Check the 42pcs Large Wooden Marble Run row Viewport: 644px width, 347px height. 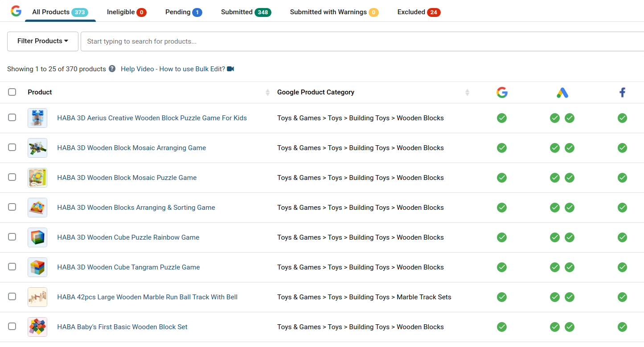pos(12,296)
